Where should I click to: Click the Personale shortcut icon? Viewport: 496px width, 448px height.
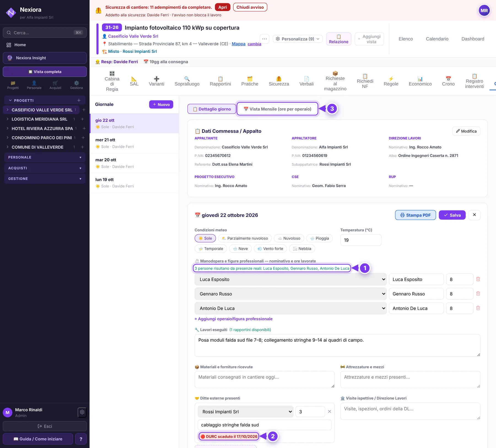coord(34,85)
